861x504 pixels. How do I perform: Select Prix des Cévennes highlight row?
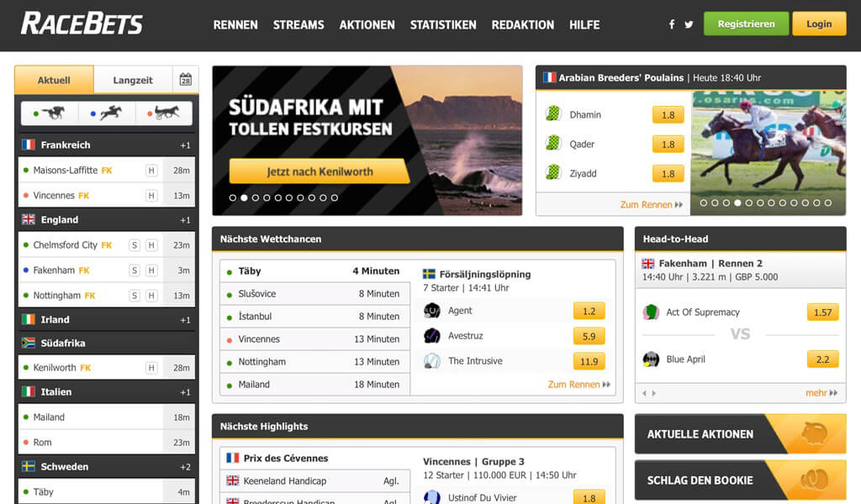[x=315, y=459]
